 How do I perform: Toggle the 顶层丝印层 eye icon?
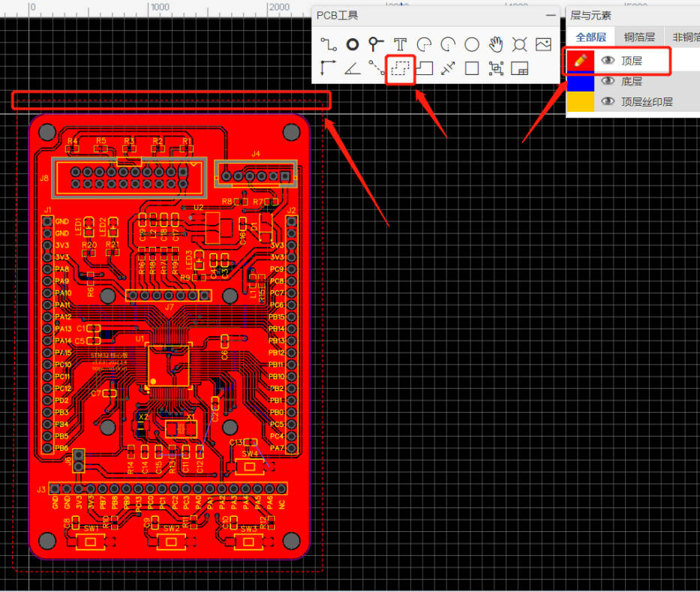pos(608,102)
